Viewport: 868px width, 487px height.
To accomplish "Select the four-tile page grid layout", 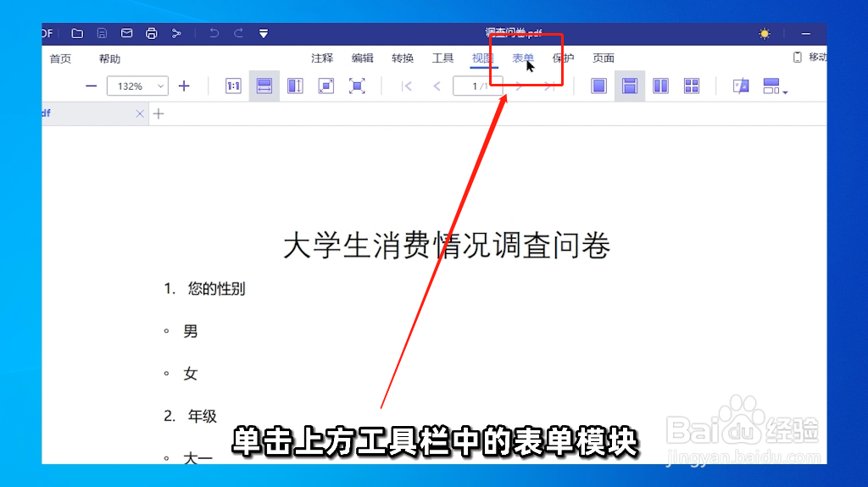I will point(692,86).
